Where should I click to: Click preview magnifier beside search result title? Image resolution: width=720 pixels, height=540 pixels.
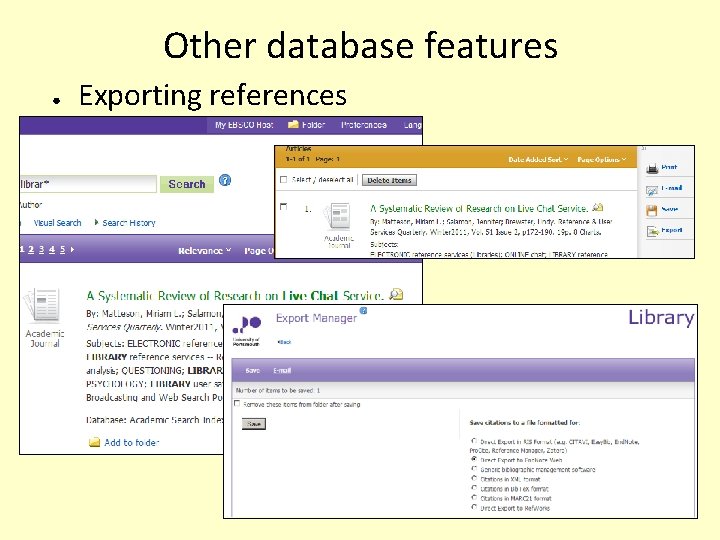(x=396, y=294)
